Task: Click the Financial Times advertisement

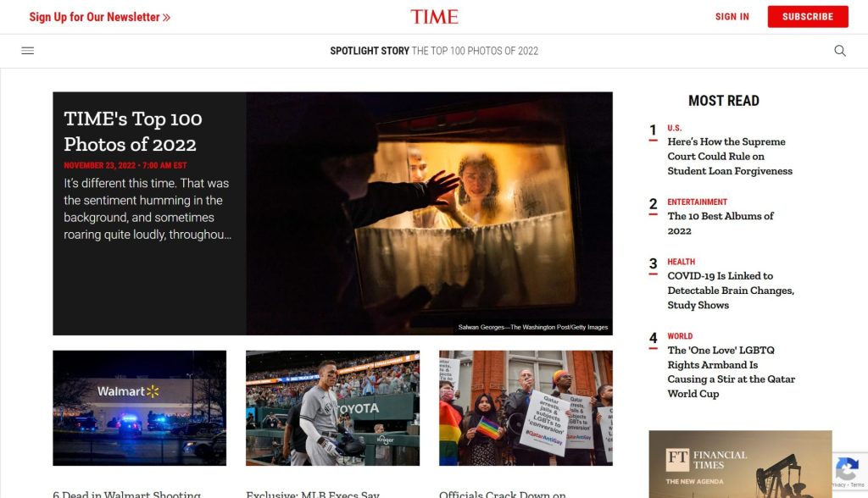Action: point(740,464)
